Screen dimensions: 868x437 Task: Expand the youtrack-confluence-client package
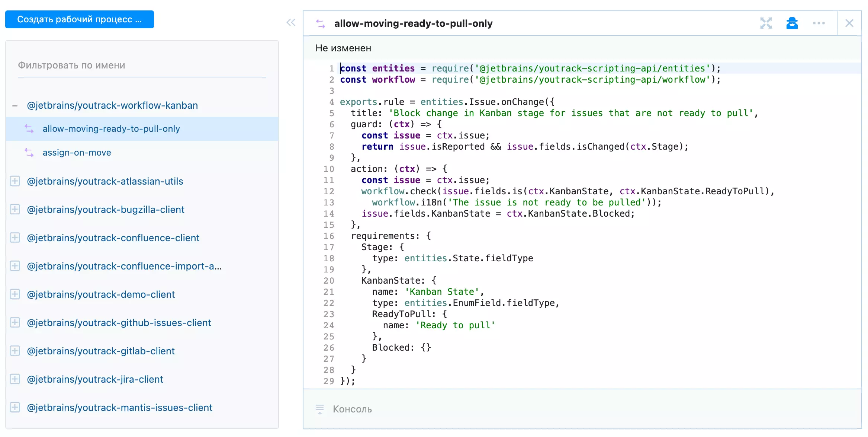[x=15, y=238]
